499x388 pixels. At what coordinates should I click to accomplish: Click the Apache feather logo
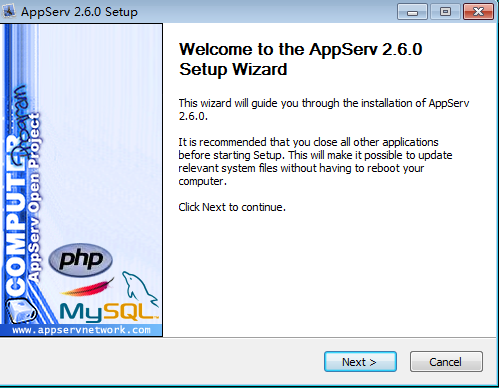tap(88, 287)
